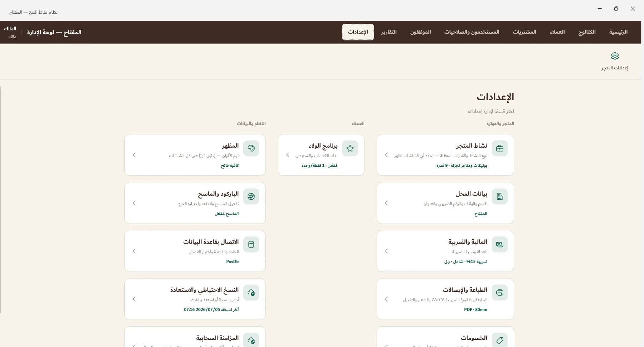
Task: Open المزامنة السحابية card title
Action: coord(217,338)
